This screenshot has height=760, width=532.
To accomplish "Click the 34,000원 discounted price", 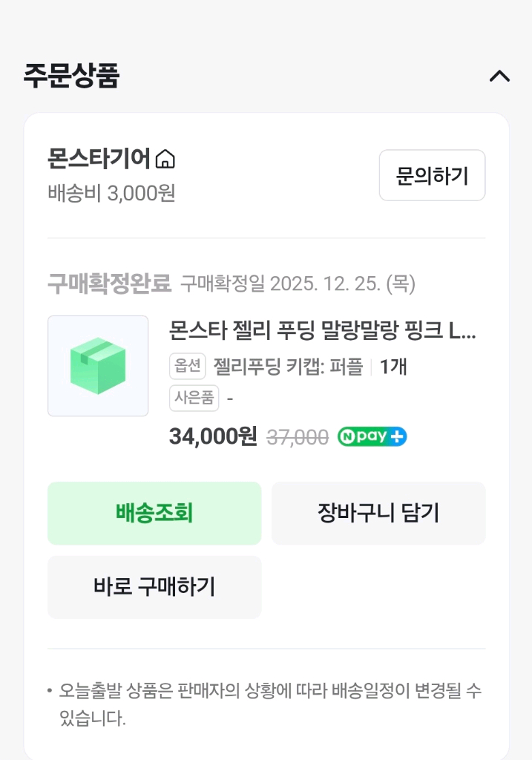I will click(x=212, y=436).
